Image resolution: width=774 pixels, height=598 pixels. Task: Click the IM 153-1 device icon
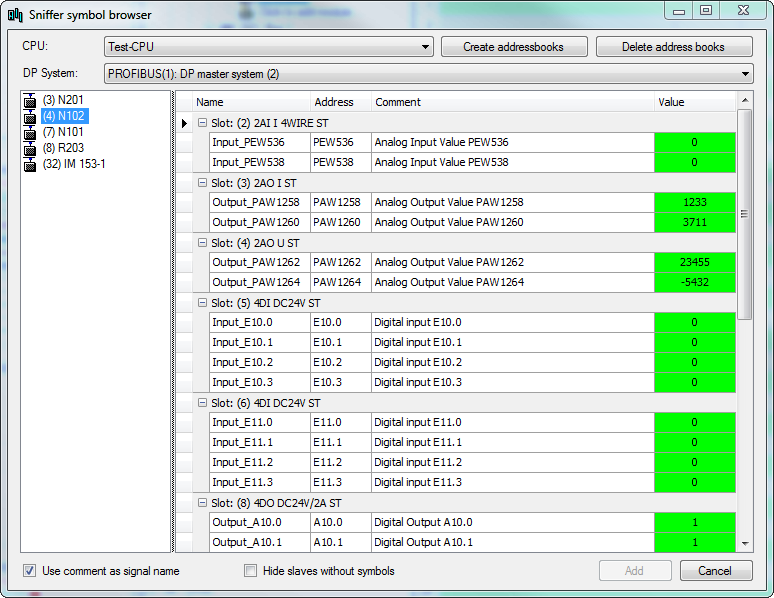click(x=30, y=163)
